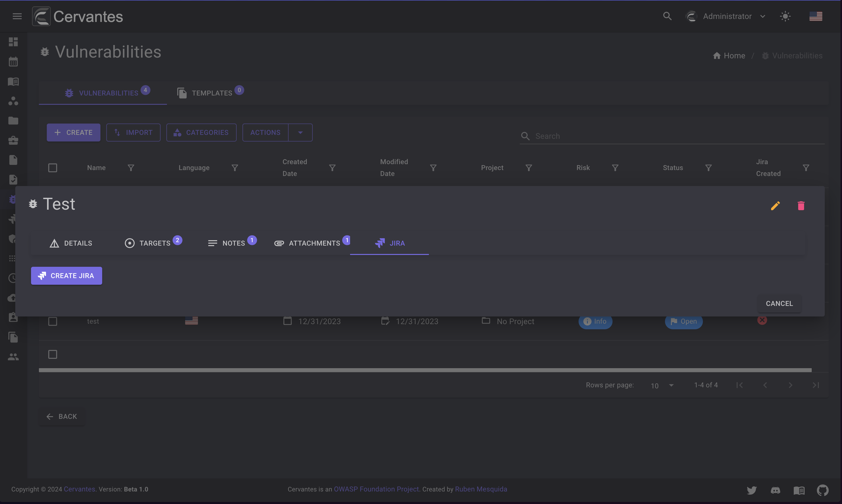
Task: Filter the Name column
Action: [131, 168]
